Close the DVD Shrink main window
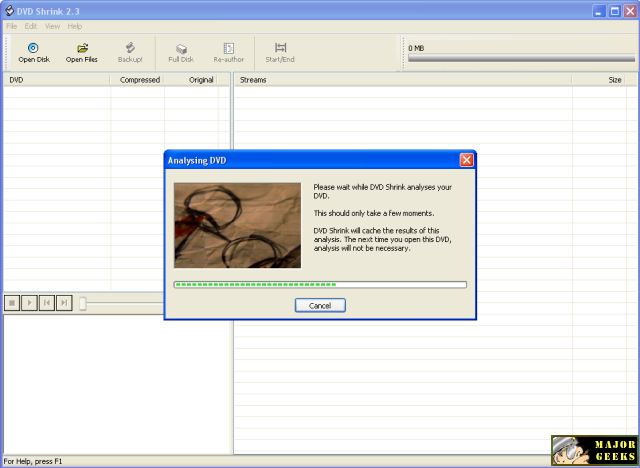The image size is (640, 468). (x=630, y=11)
